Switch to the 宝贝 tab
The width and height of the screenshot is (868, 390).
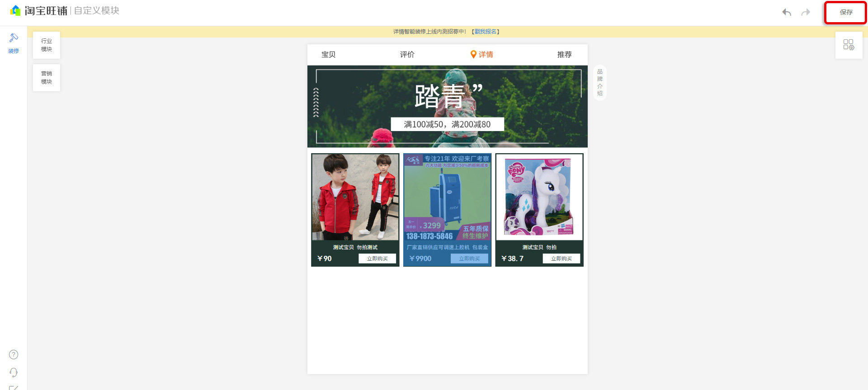point(329,55)
